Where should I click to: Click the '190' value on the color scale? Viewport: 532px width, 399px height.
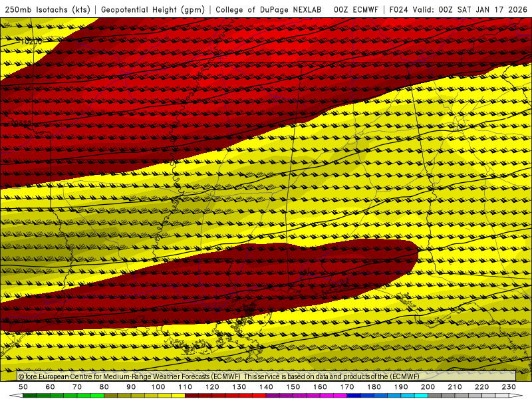(401, 387)
